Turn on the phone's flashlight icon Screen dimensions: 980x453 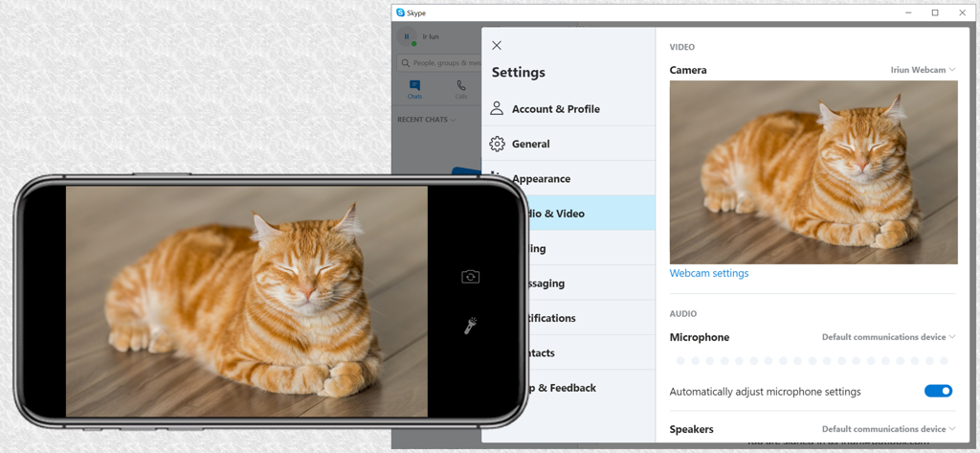pos(470,326)
